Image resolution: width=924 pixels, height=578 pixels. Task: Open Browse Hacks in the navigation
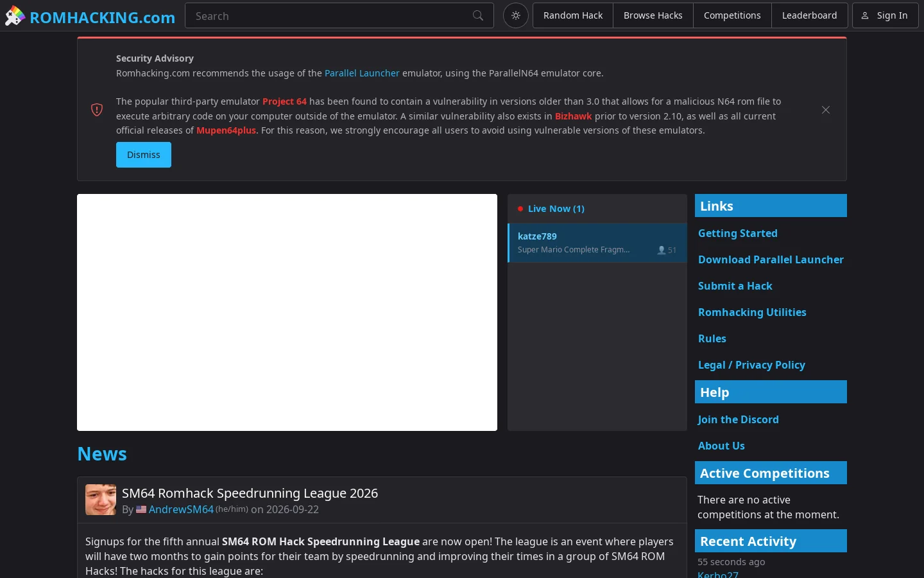(653, 15)
